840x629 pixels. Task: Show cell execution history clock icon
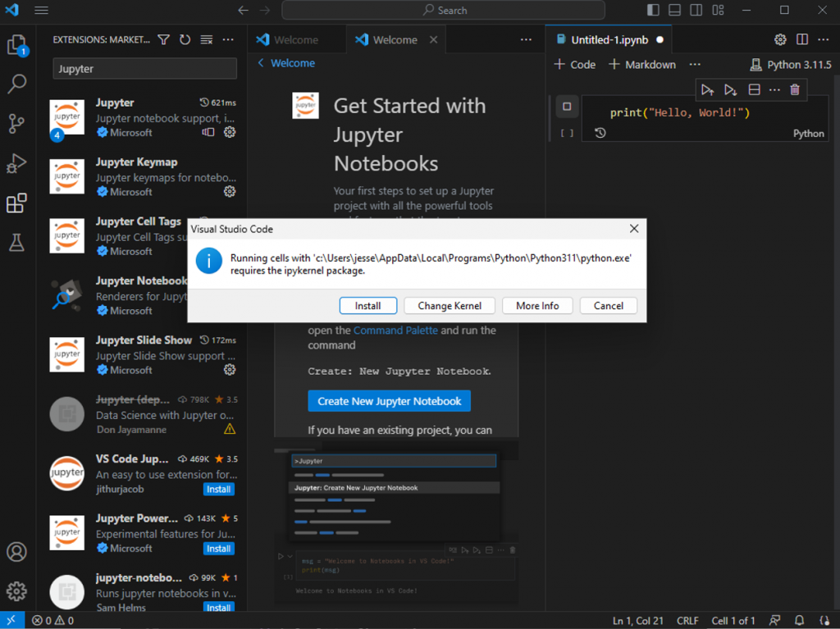click(600, 133)
